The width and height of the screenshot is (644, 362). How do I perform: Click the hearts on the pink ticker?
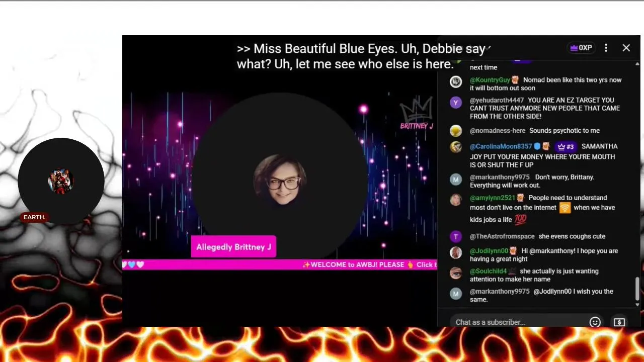[x=133, y=264]
